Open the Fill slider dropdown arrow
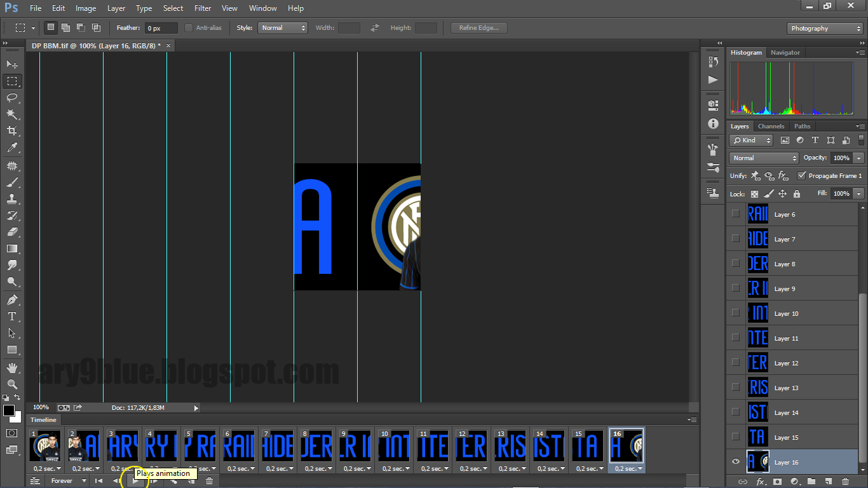The height and width of the screenshot is (488, 868). pyautogui.click(x=859, y=193)
